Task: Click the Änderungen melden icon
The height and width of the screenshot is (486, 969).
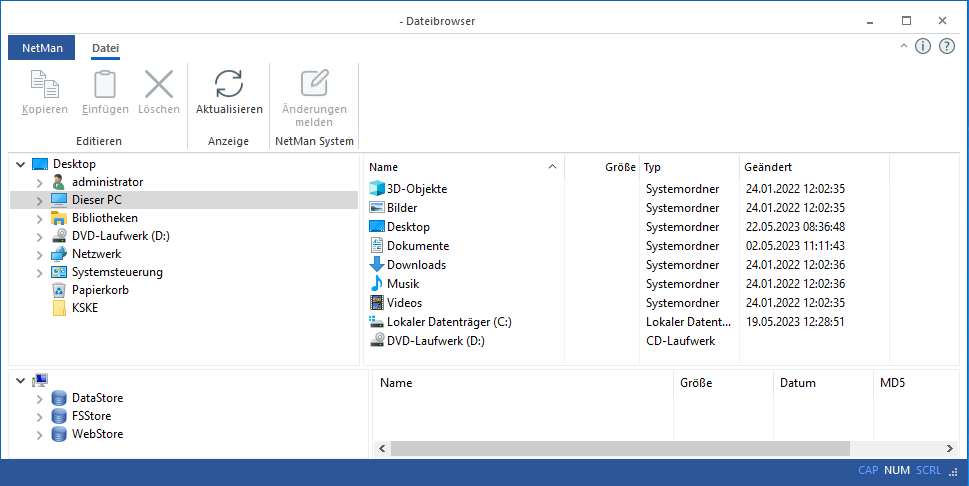Action: 314,83
